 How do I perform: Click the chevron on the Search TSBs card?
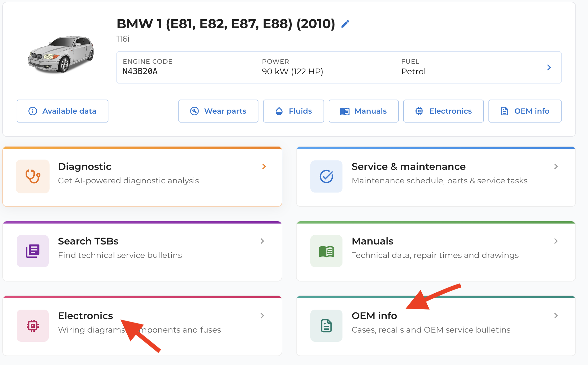point(262,241)
